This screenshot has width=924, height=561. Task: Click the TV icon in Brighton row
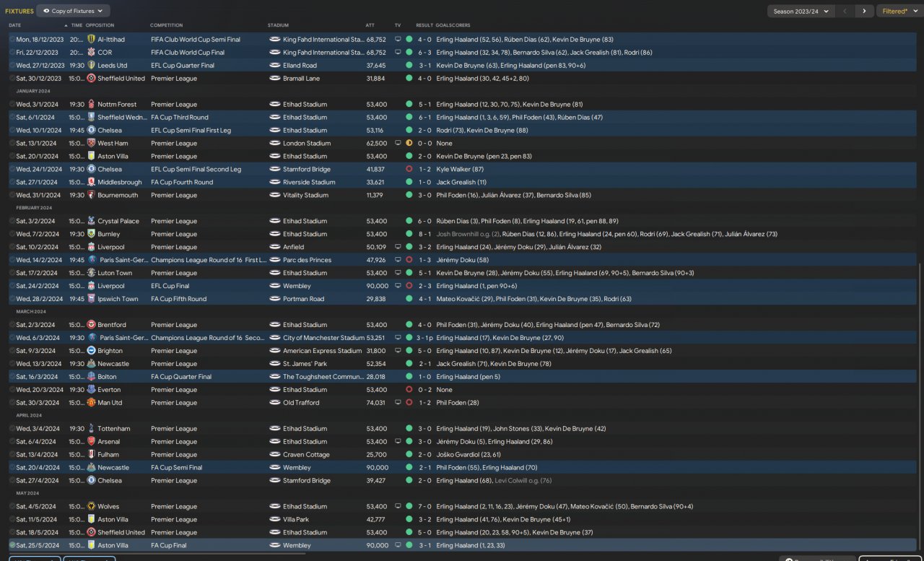[x=398, y=351]
